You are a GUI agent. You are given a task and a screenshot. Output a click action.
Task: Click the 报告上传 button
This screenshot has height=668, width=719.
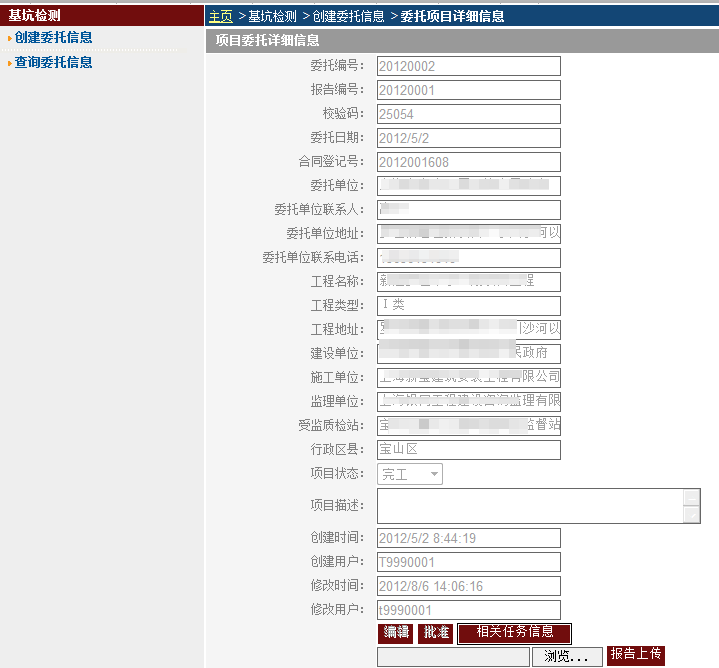(636, 655)
